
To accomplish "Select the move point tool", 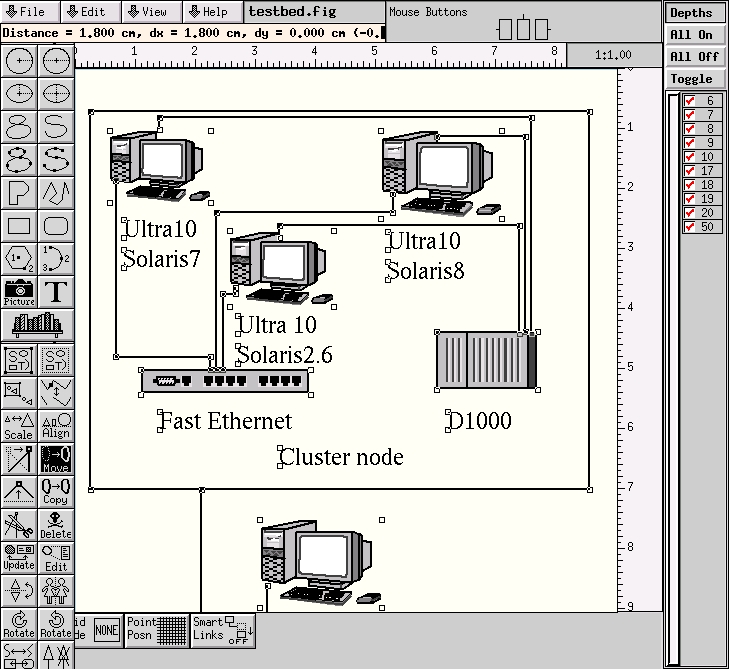I will [x=19, y=459].
